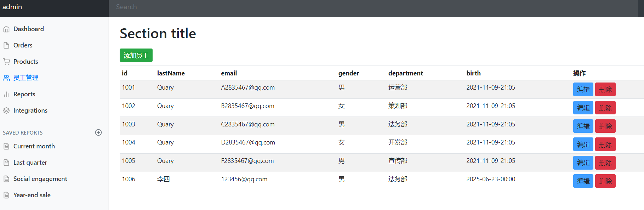Delete employee 1004 with 删除 button

point(605,144)
